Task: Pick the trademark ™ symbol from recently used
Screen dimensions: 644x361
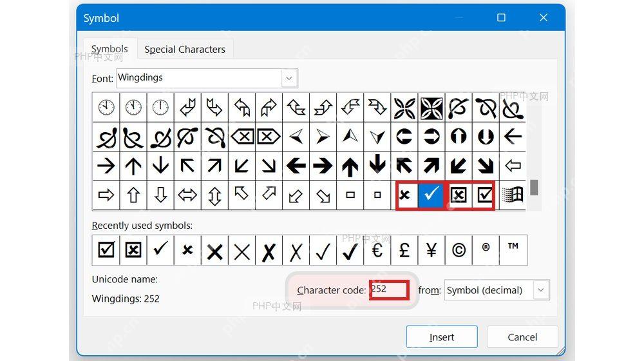Action: [513, 250]
